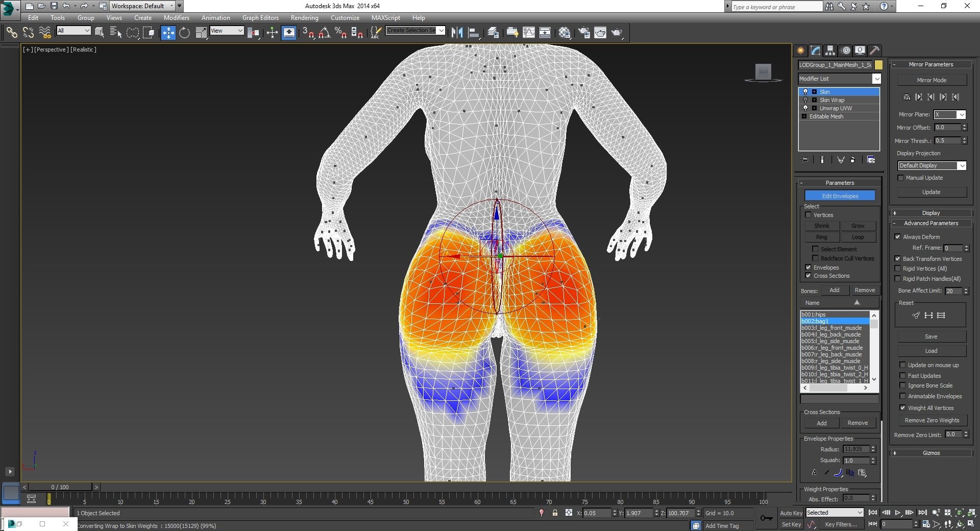Viewport: 980px width, 531px height.
Task: Collapse the Advanced Parameters rollout
Action: pyautogui.click(x=931, y=223)
